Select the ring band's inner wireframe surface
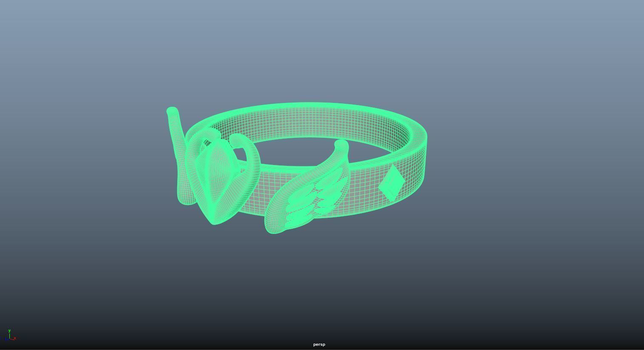Viewport: 644px width, 350px height. point(310,123)
